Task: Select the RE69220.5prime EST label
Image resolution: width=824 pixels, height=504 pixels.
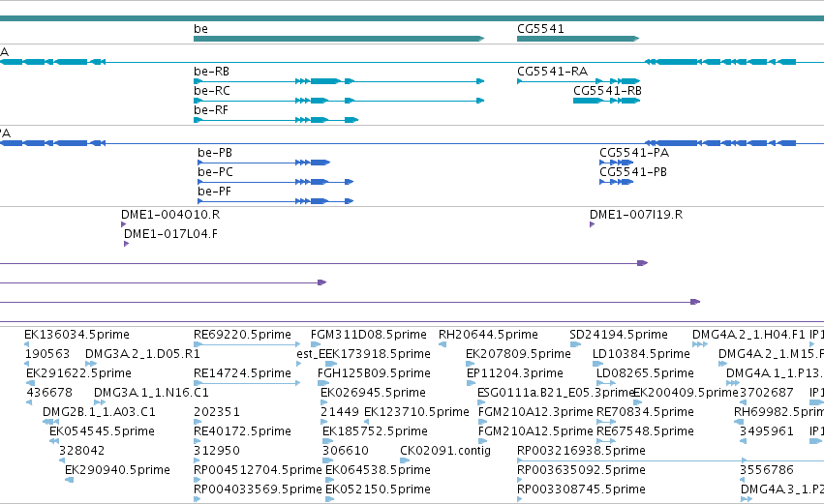Action: (242, 335)
